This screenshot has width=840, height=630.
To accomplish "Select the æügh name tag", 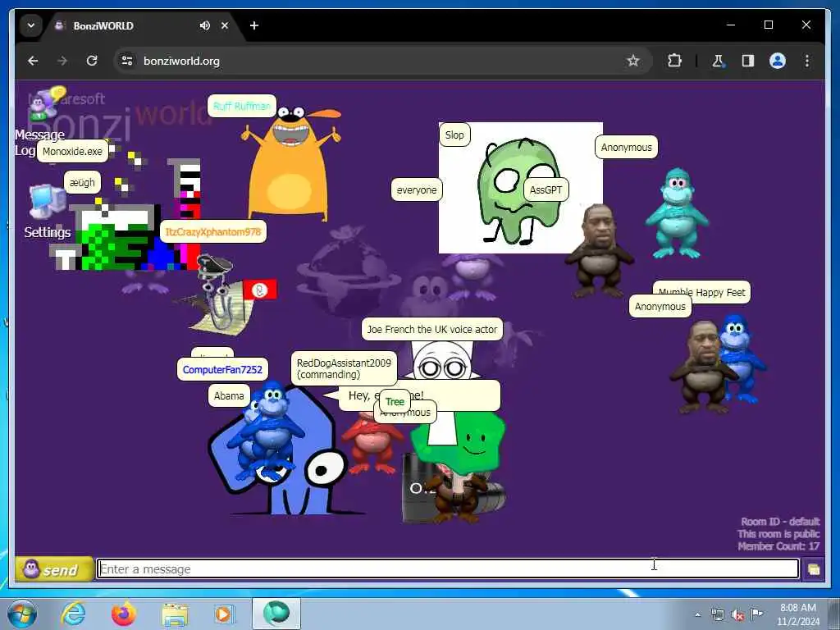I will pos(82,182).
